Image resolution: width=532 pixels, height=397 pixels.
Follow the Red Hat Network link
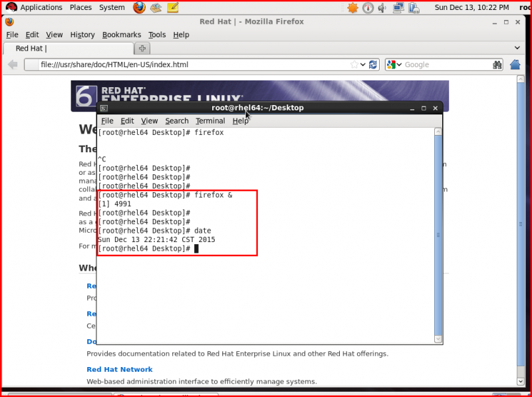pyautogui.click(x=119, y=369)
